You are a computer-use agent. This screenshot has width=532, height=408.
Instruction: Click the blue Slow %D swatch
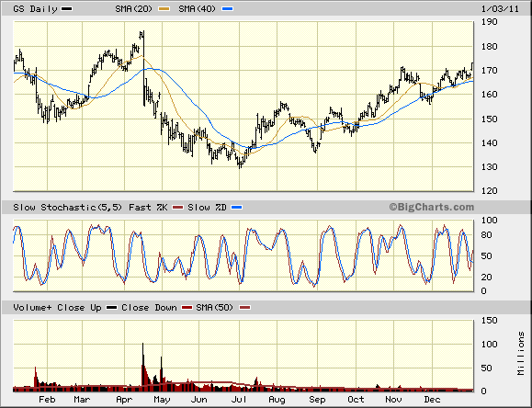coord(236,208)
